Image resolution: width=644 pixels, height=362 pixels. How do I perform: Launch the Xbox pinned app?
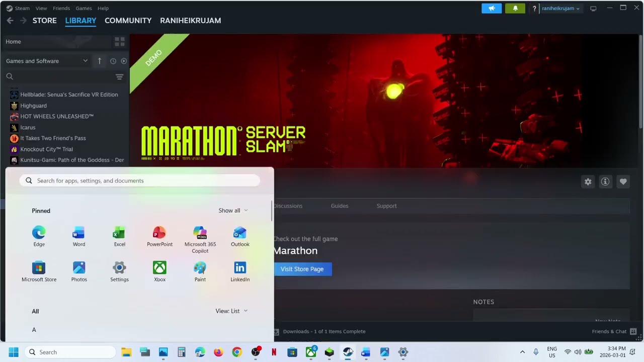pyautogui.click(x=159, y=272)
